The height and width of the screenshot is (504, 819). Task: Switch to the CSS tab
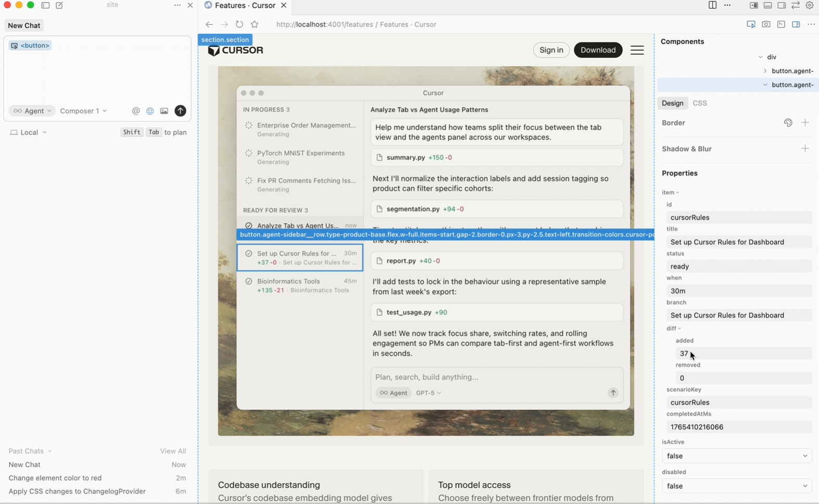pyautogui.click(x=700, y=103)
